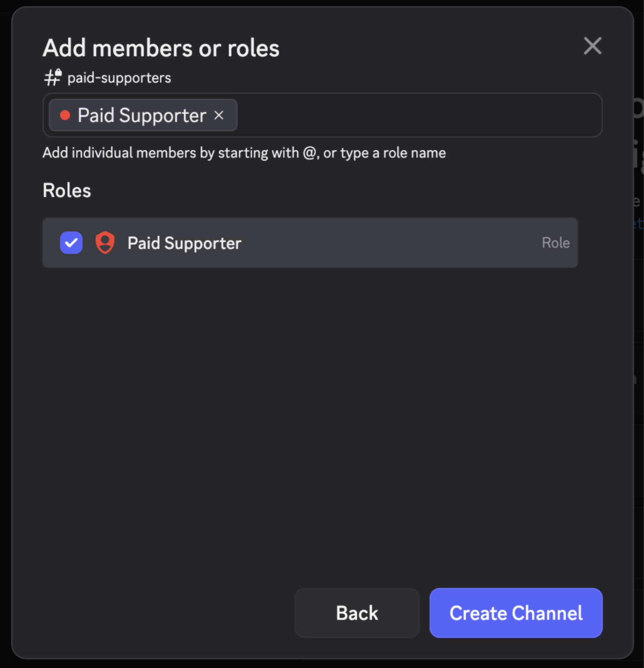
Task: Click the locked channel hash icon
Action: click(53, 78)
